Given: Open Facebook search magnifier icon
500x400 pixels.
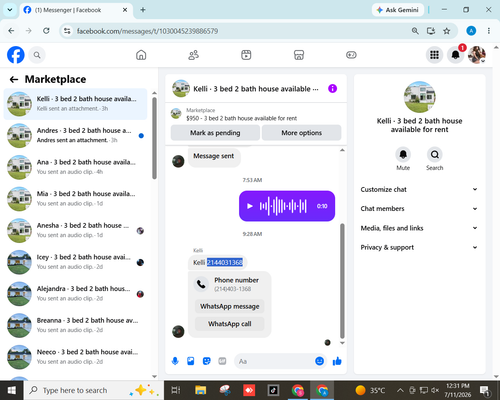Looking at the screenshot, I should tap(37, 55).
